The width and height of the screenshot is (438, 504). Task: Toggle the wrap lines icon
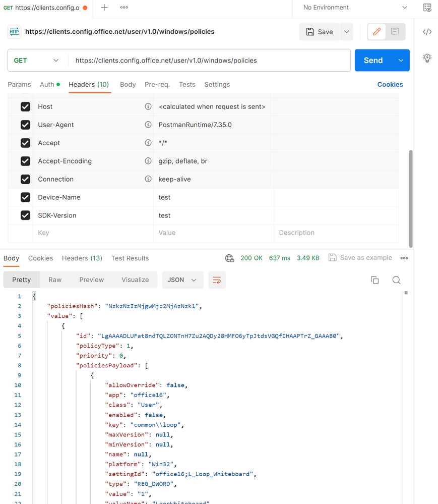click(217, 280)
